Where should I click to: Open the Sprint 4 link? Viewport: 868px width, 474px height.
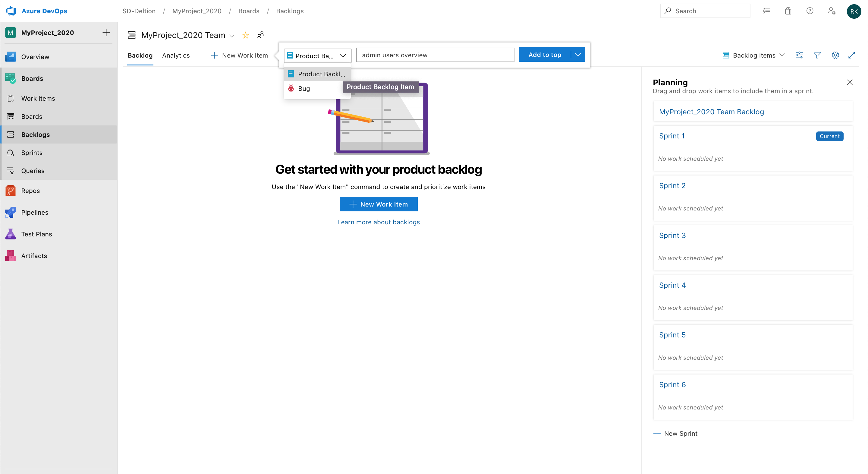point(672,285)
